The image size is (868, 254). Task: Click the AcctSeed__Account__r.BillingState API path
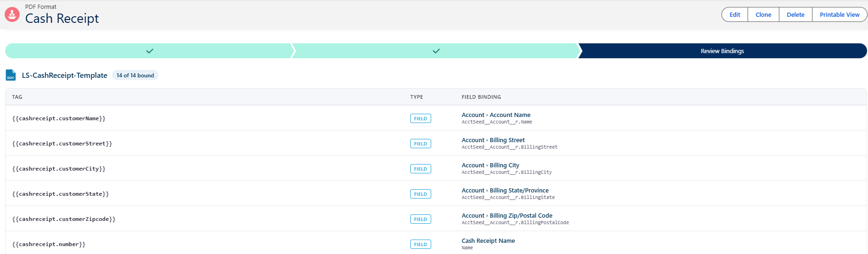[508, 198]
